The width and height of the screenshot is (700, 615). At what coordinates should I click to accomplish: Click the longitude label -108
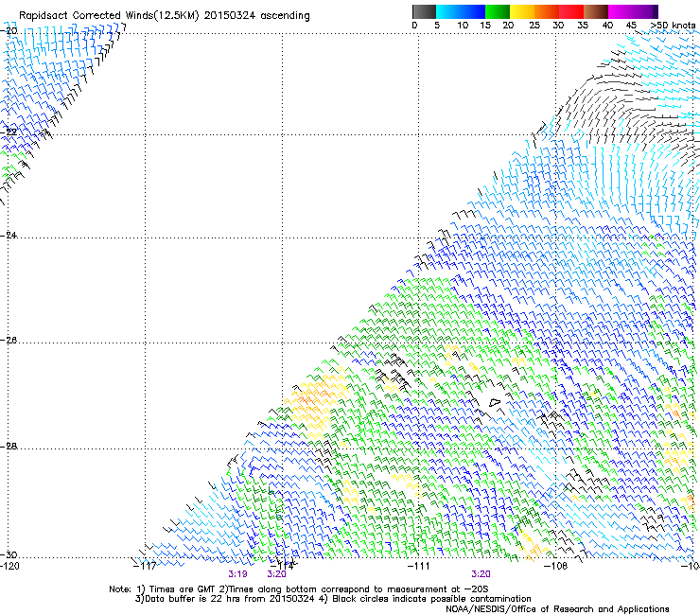[x=556, y=566]
